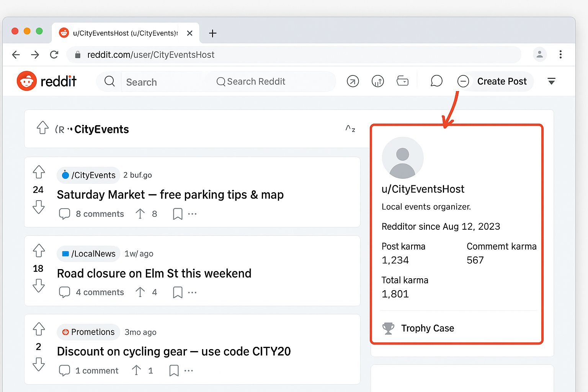Open 4 comments on Road closure post
Image resolution: width=588 pixels, height=392 pixels.
100,292
